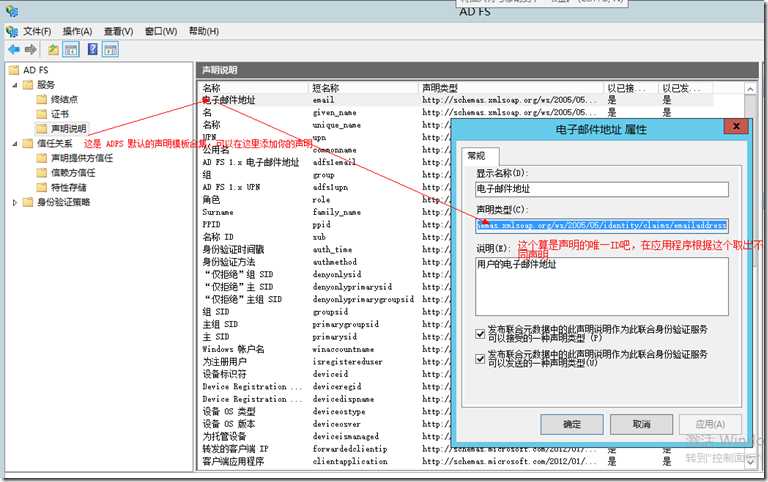Close the 电子邮件地址 属性 dialog

[736, 126]
